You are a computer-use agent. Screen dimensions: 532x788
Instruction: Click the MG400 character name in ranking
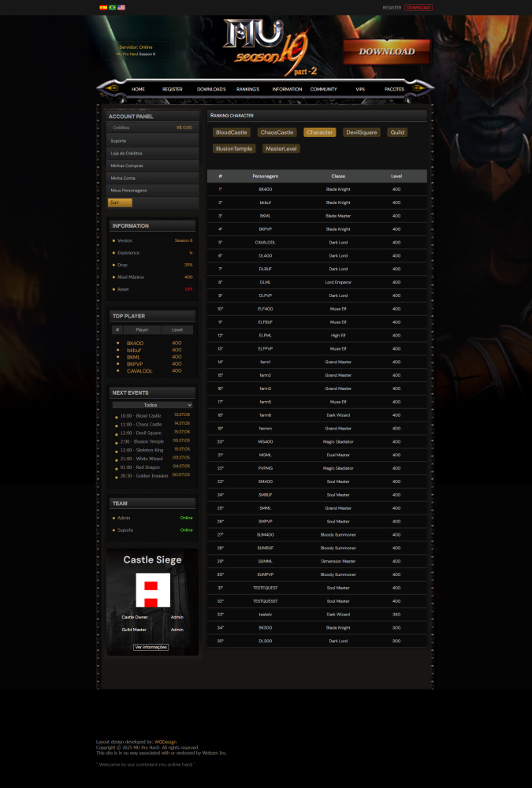(266, 442)
